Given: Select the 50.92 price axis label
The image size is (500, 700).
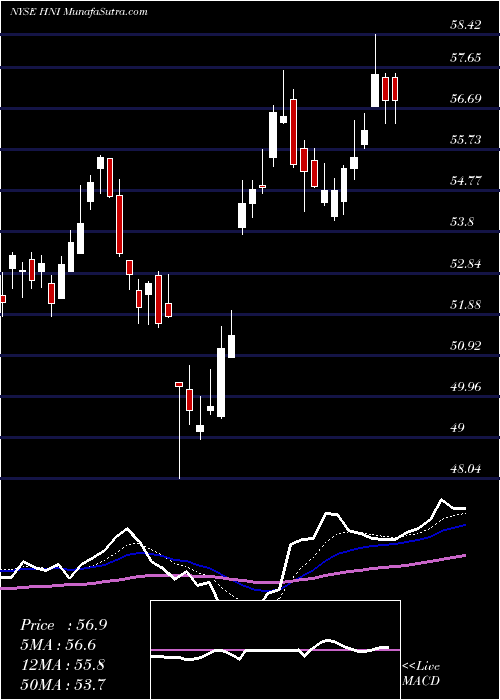Looking at the screenshot, I should point(465,345).
